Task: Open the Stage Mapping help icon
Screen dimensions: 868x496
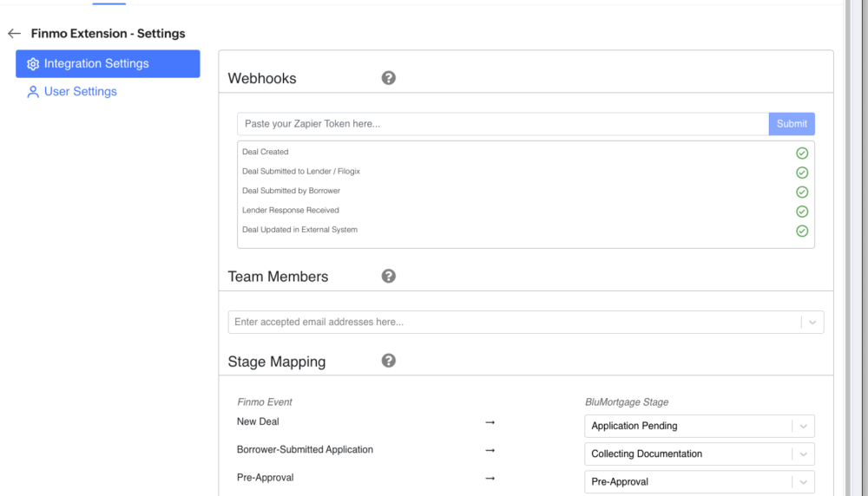Action: [389, 361]
